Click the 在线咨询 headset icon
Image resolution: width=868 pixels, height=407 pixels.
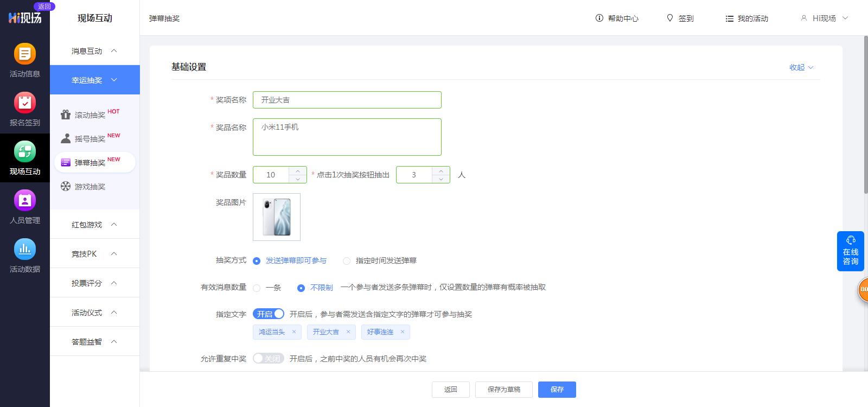click(851, 240)
